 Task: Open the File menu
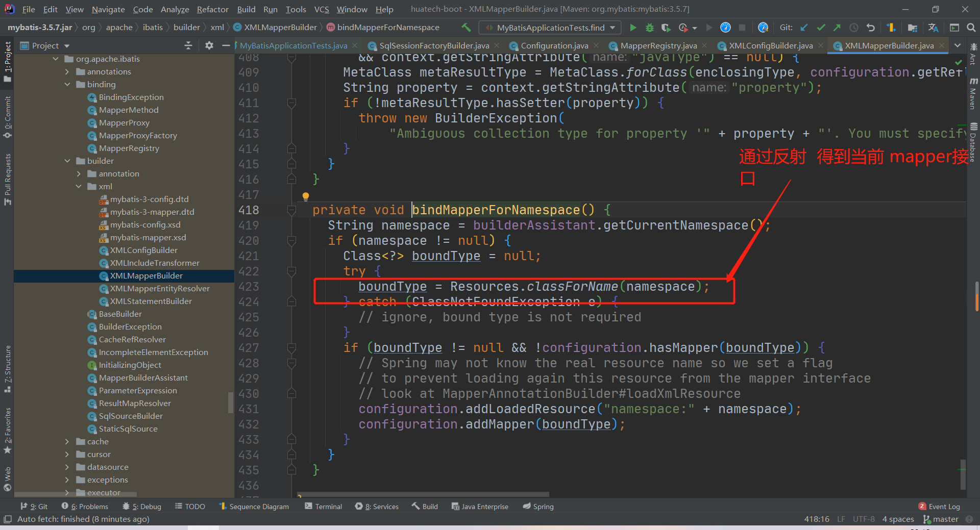[29, 9]
